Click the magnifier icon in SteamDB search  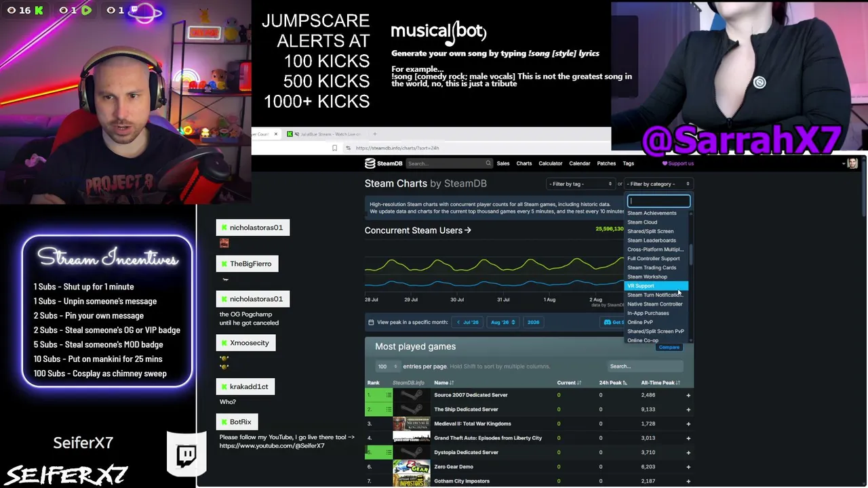(x=488, y=163)
